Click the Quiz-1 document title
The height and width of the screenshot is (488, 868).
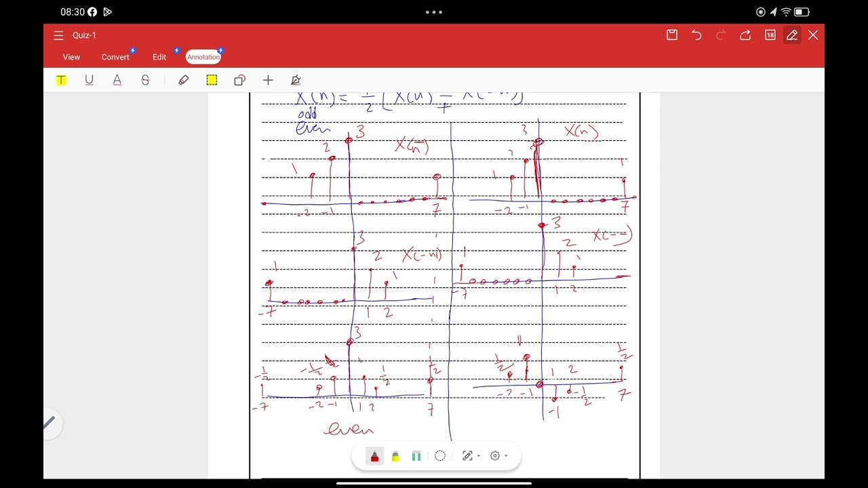click(84, 35)
